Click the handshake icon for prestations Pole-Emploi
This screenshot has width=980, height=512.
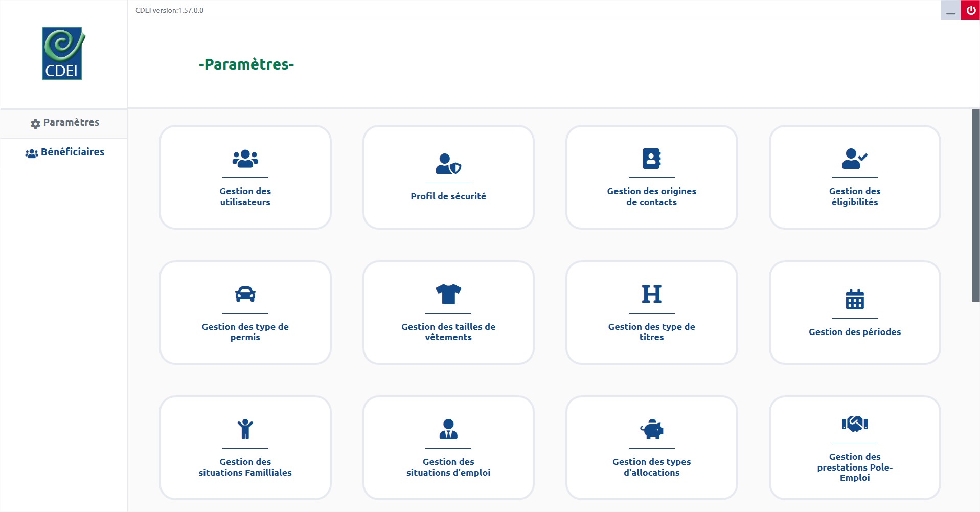(x=854, y=424)
